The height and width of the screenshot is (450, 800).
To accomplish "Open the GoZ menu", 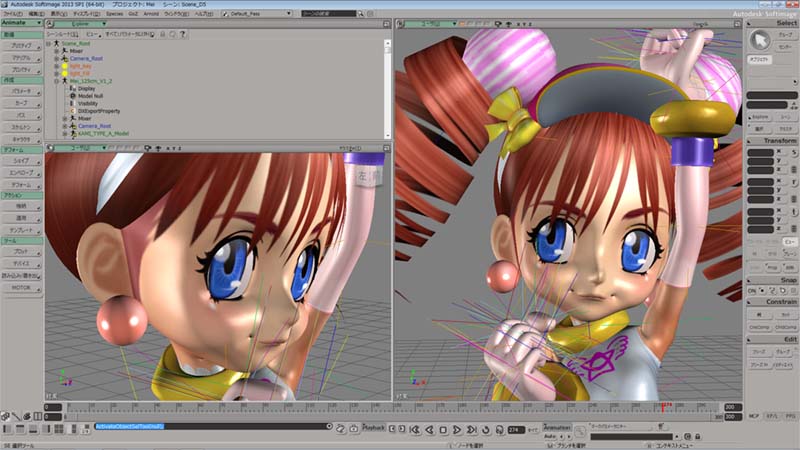I will pos(133,14).
